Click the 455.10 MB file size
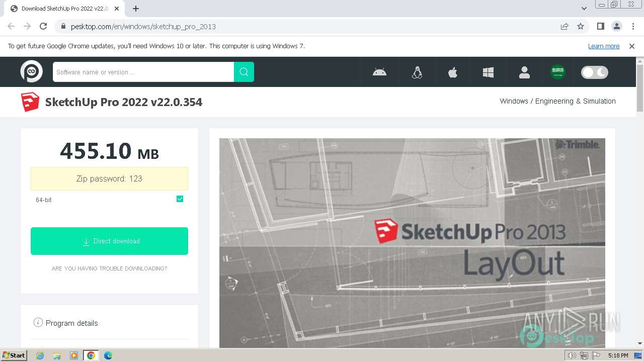 tap(109, 151)
